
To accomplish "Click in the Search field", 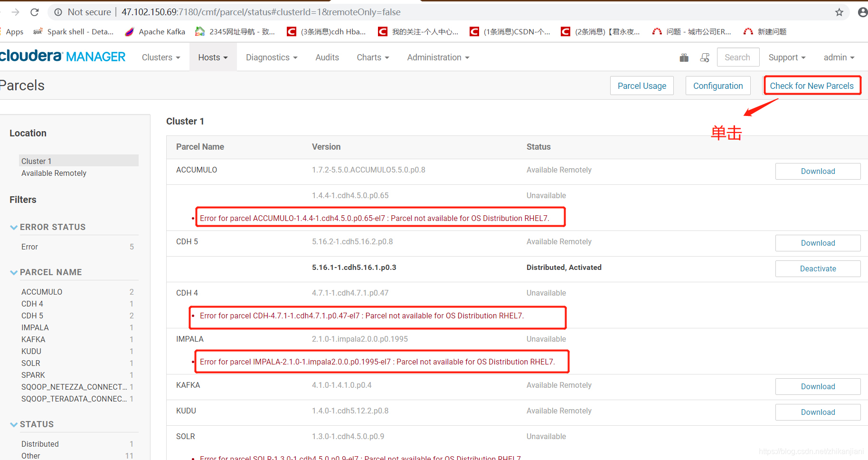I will (738, 57).
